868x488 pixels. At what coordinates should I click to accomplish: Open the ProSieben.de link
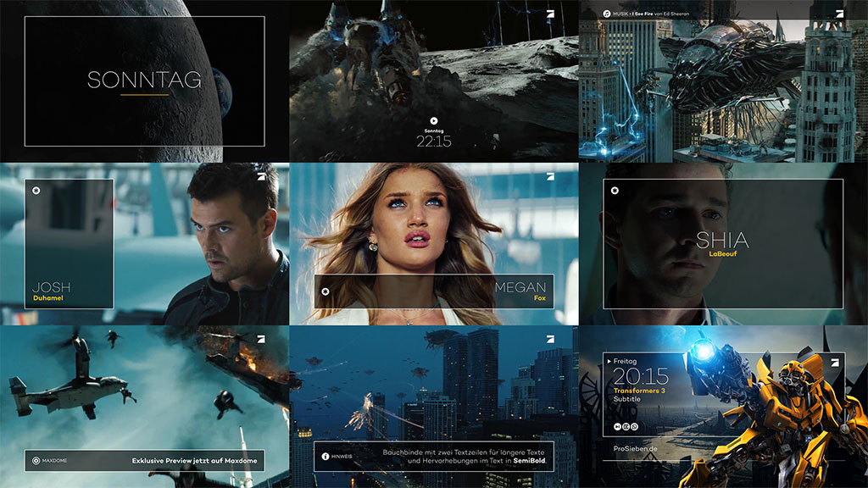636,449
